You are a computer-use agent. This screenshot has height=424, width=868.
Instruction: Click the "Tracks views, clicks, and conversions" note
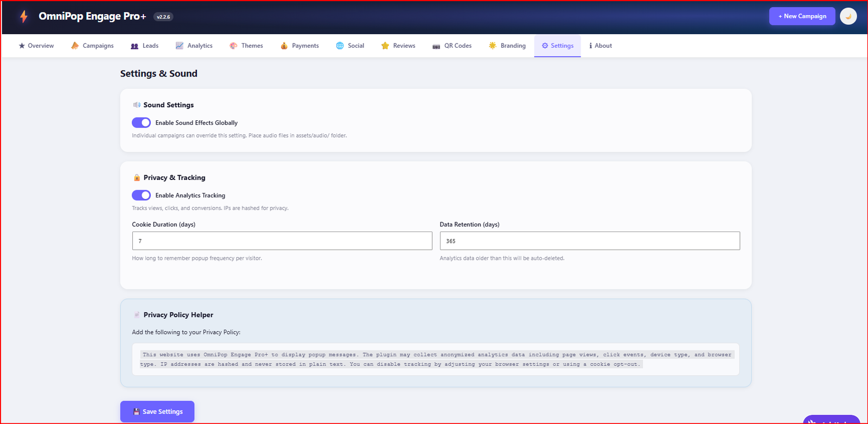[x=210, y=208]
